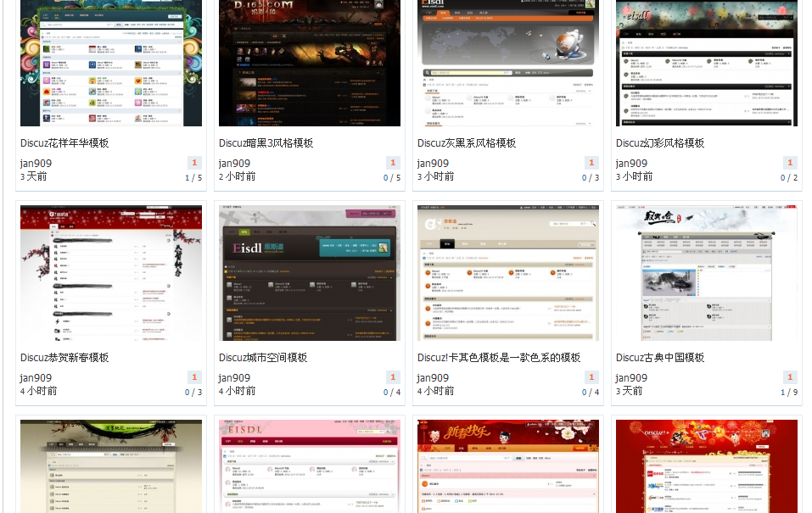This screenshot has height=513, width=812.
Task: Open author jan909 under Discuz幻彩风格模板
Action: coord(631,164)
